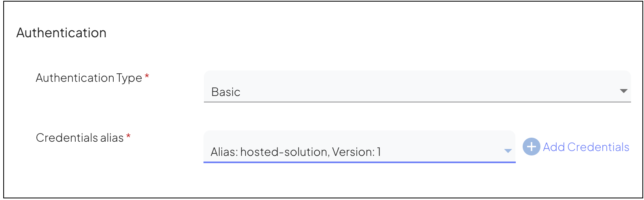Click the word "Type" in Authentication Type label
This screenshot has width=644, height=200.
point(129,78)
